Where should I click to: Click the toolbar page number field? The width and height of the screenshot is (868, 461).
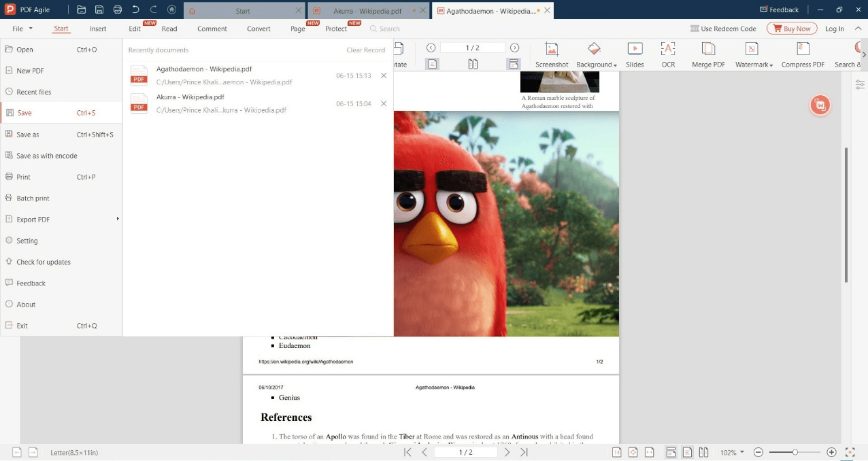(x=473, y=48)
